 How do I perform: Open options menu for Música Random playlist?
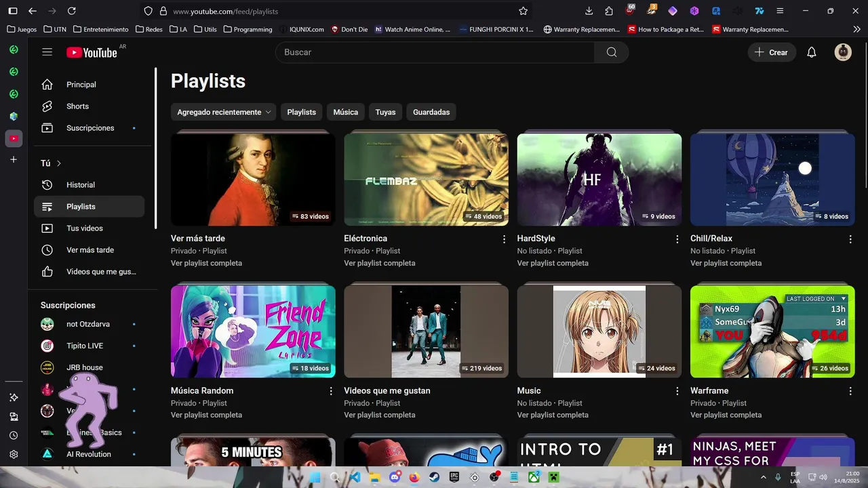(331, 391)
